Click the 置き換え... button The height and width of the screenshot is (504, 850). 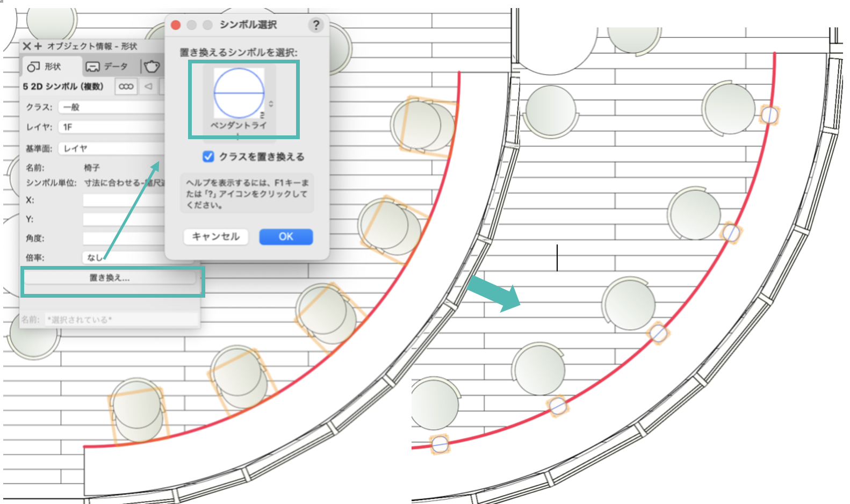[x=110, y=278]
